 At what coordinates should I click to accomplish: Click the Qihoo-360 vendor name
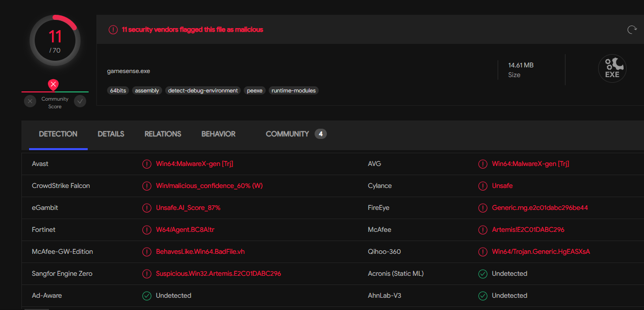click(384, 252)
